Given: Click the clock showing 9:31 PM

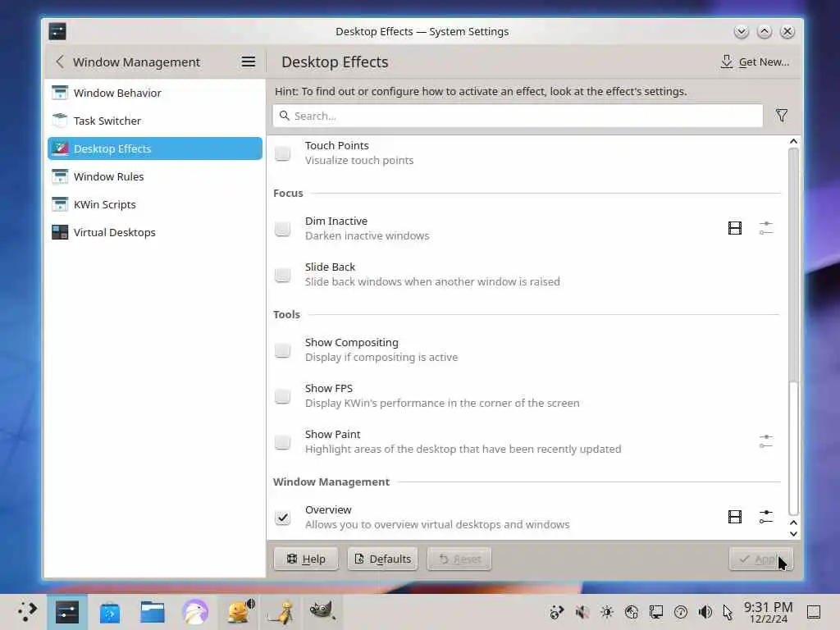Looking at the screenshot, I should click(x=768, y=612).
